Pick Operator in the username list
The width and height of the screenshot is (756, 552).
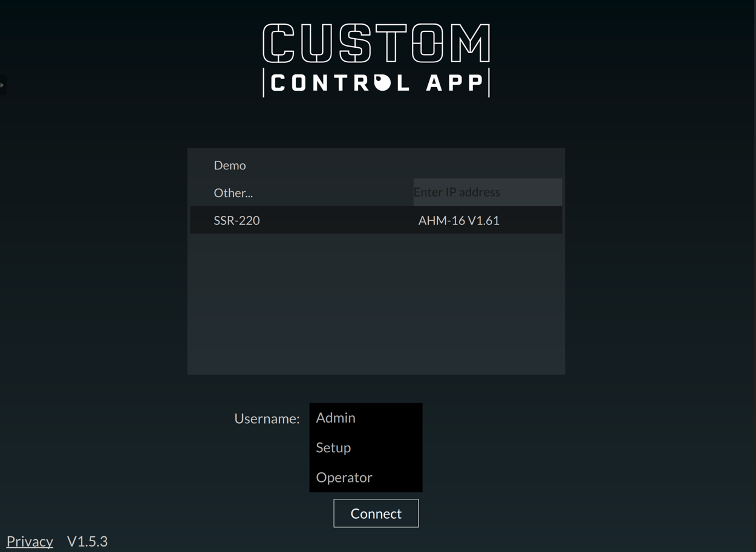pos(344,478)
